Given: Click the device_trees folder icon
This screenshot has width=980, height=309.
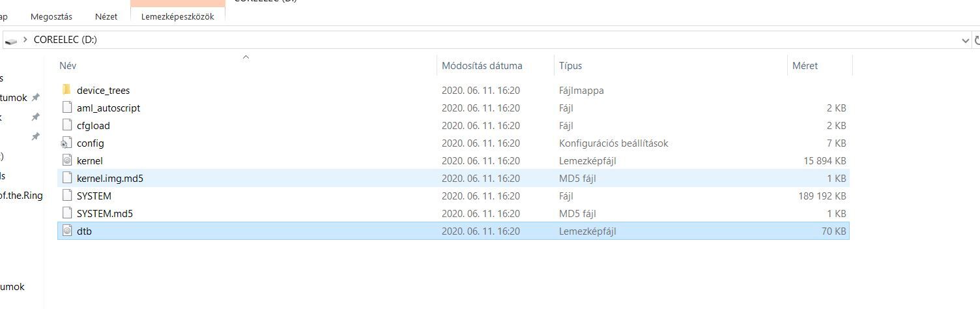Looking at the screenshot, I should coord(66,90).
